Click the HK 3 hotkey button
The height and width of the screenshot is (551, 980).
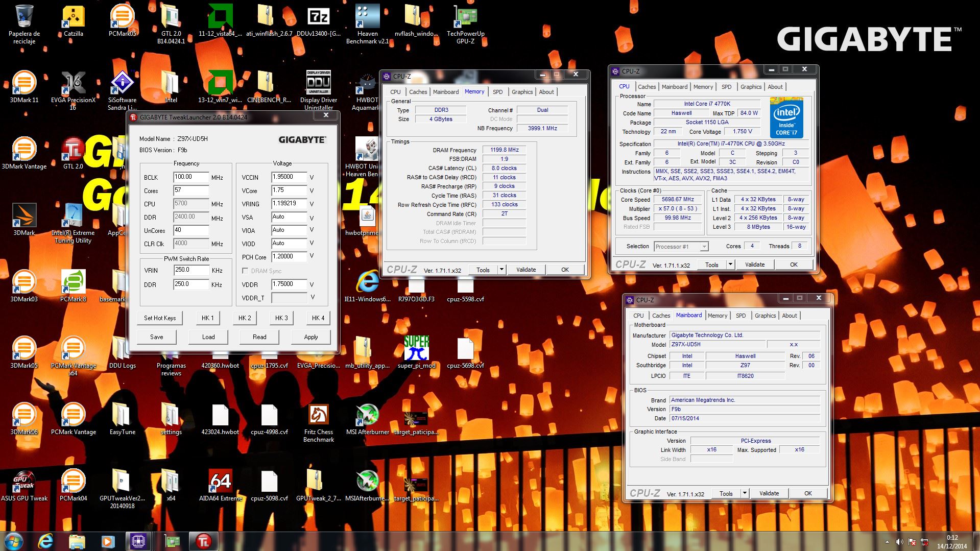click(281, 318)
